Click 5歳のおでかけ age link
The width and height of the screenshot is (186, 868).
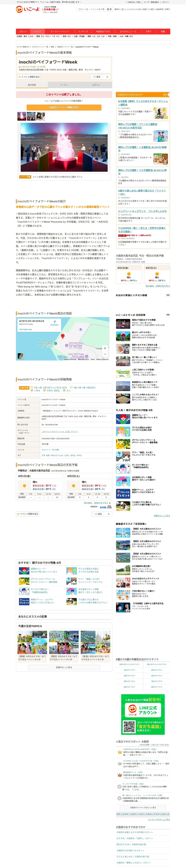156,675
